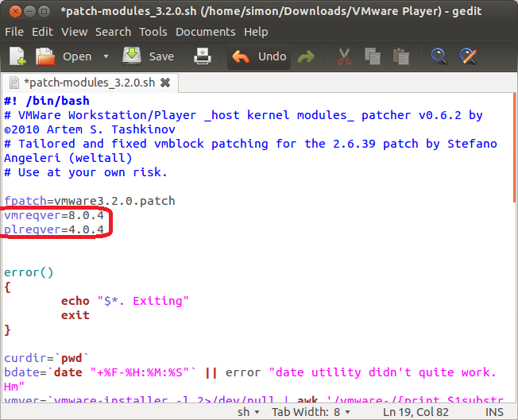Image resolution: width=518 pixels, height=420 pixels.
Task: Maximize the gedit window
Action: coord(44,12)
